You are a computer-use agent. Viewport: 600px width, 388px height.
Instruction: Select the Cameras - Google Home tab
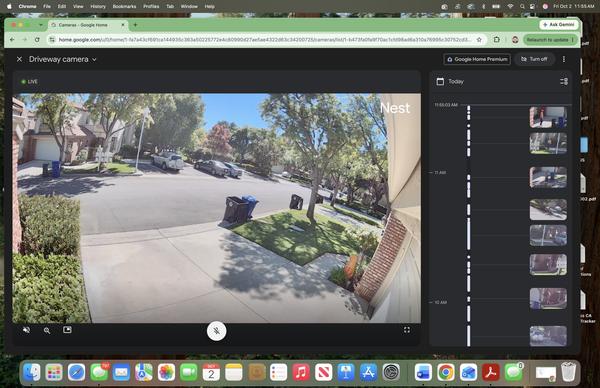[83, 25]
